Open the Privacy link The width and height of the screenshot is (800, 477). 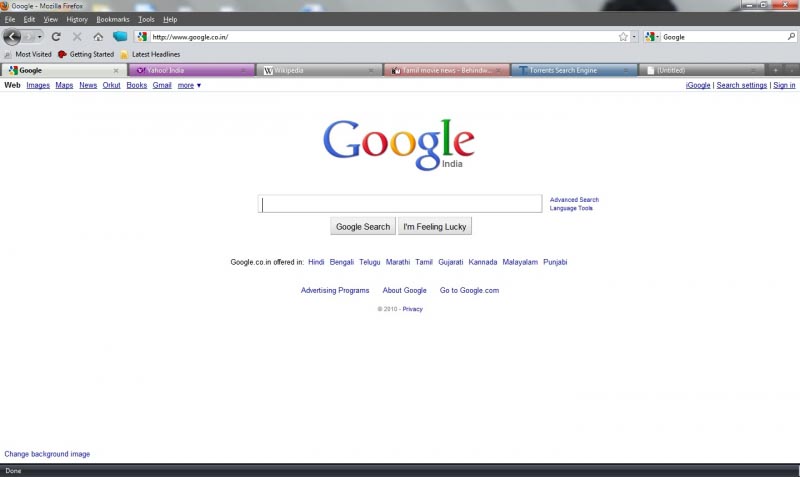coord(412,309)
